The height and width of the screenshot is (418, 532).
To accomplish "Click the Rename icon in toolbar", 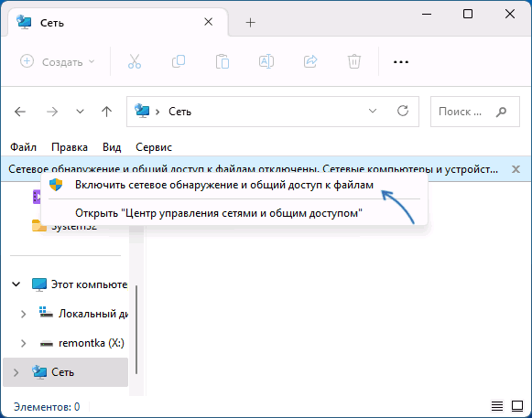I will point(266,61).
